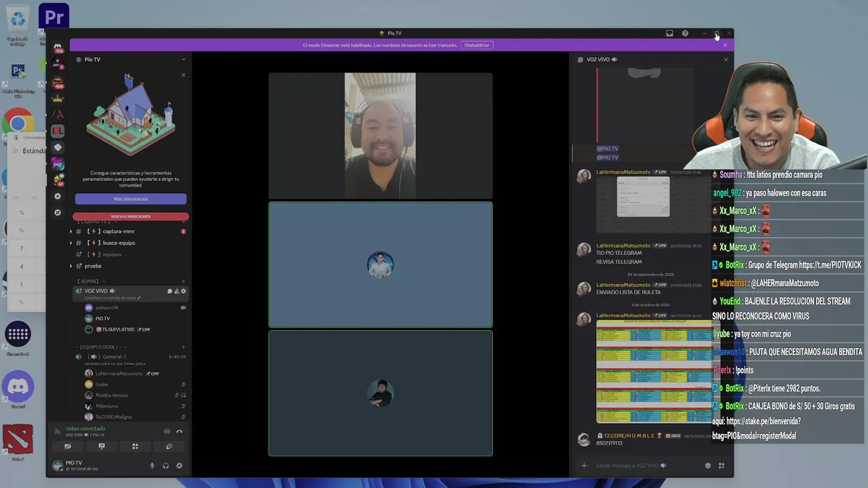Open server with 468 notification badge
This screenshot has height=488, width=868.
pos(58,82)
